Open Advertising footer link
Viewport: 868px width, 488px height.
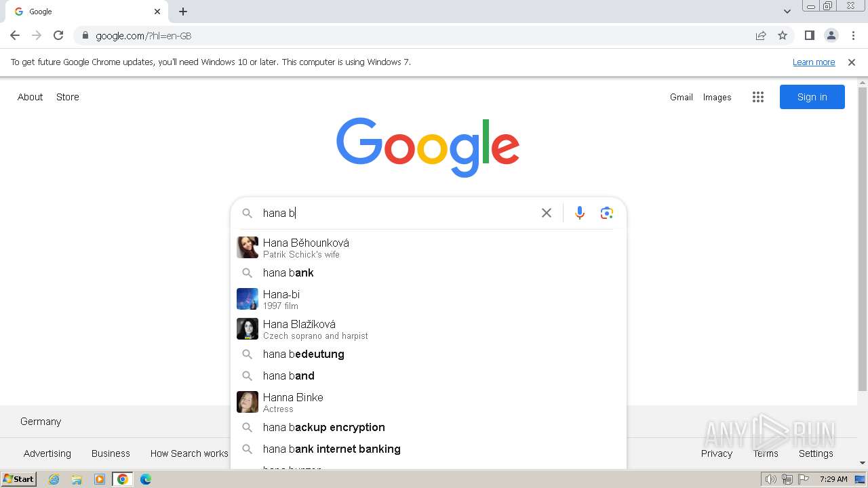(47, 453)
